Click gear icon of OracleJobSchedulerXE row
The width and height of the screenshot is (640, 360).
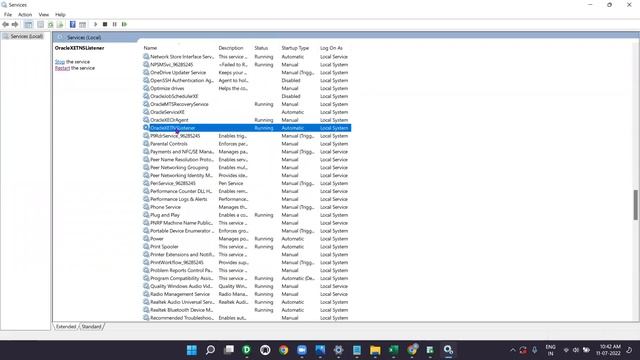click(x=146, y=96)
